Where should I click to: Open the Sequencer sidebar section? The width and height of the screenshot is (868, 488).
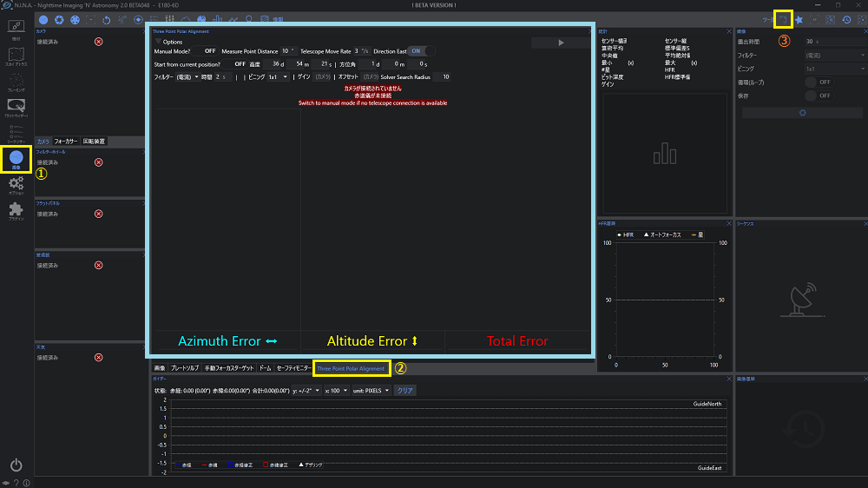coord(16,134)
